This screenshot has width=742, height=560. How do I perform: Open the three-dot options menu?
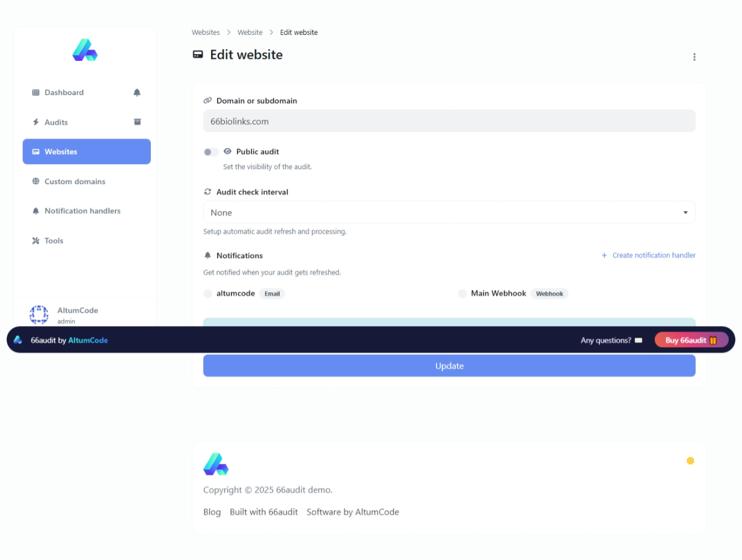(x=694, y=57)
